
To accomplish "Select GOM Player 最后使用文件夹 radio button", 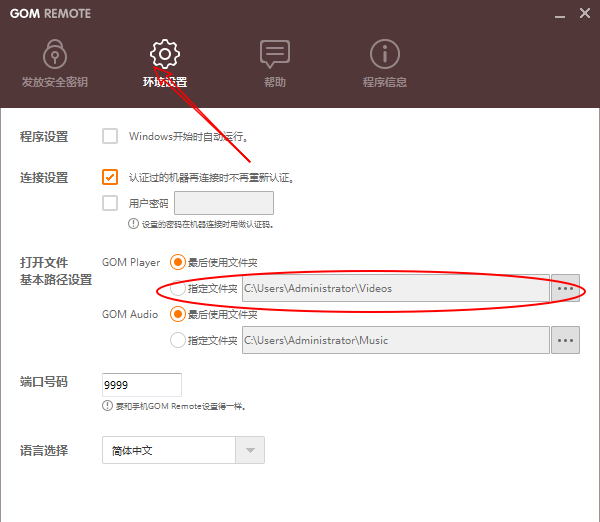I will [178, 263].
